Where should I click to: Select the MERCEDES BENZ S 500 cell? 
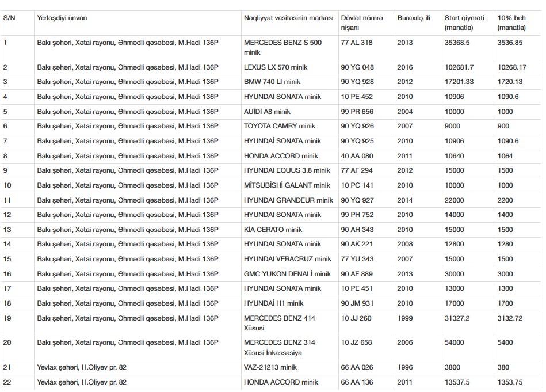[282, 47]
